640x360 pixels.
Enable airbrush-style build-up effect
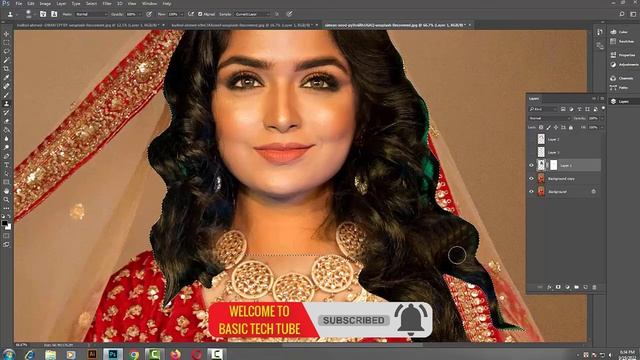pos(191,14)
